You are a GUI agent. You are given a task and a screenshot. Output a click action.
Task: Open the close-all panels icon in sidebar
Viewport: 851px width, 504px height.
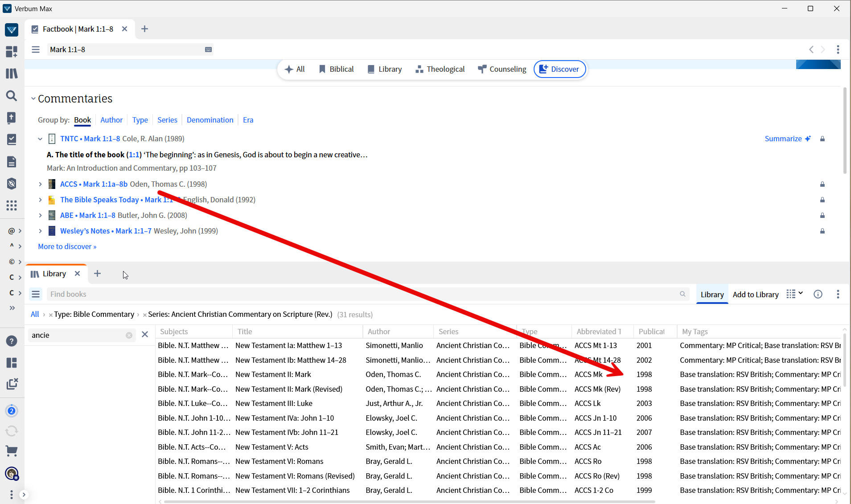12,384
